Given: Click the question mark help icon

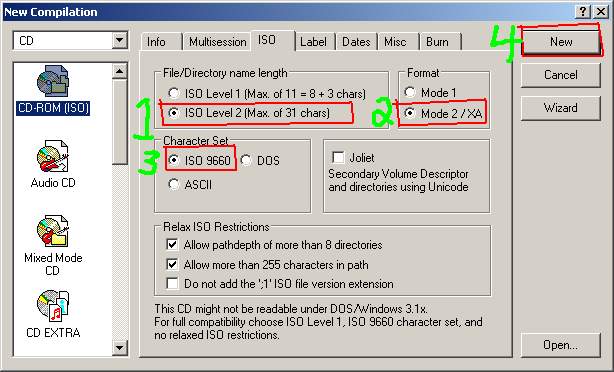Looking at the screenshot, I should click(x=583, y=12).
